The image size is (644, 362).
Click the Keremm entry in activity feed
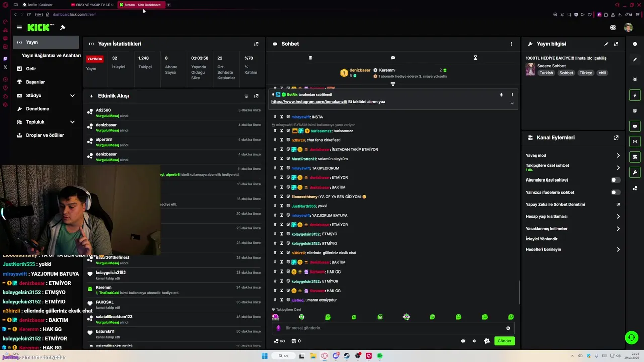(103, 288)
